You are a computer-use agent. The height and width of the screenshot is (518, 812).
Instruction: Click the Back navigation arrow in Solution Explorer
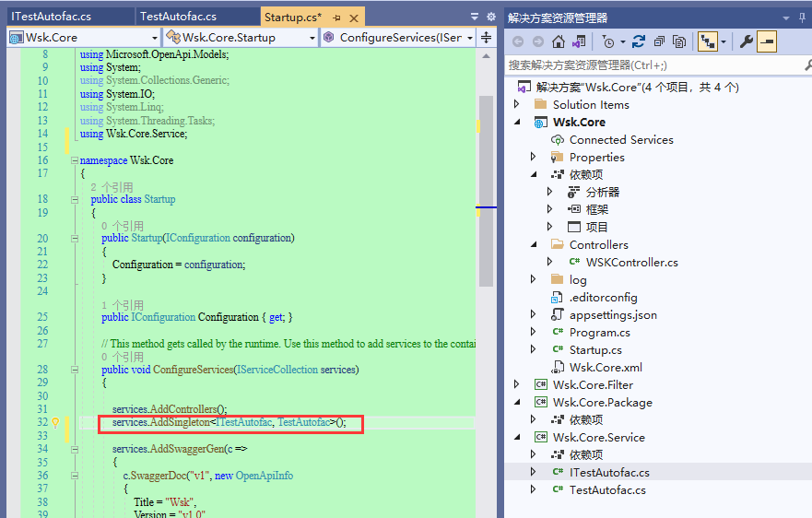pyautogui.click(x=518, y=41)
